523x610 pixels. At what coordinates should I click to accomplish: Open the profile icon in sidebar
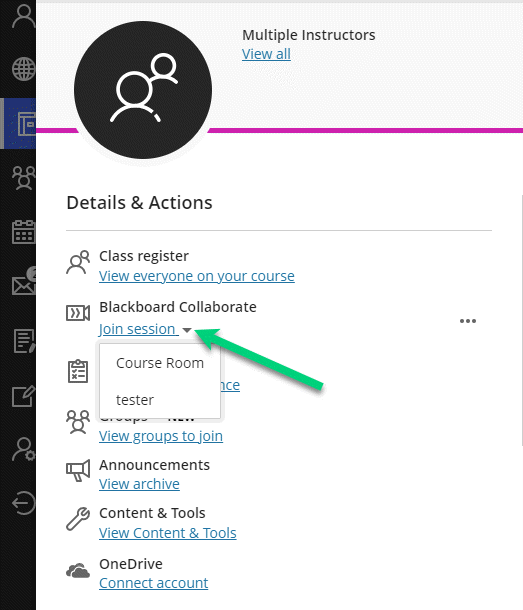point(23,16)
